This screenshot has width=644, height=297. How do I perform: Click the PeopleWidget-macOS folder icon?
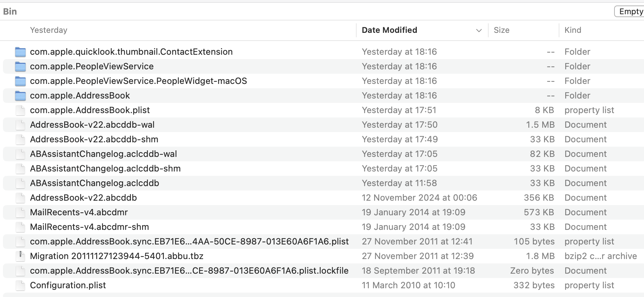20,81
